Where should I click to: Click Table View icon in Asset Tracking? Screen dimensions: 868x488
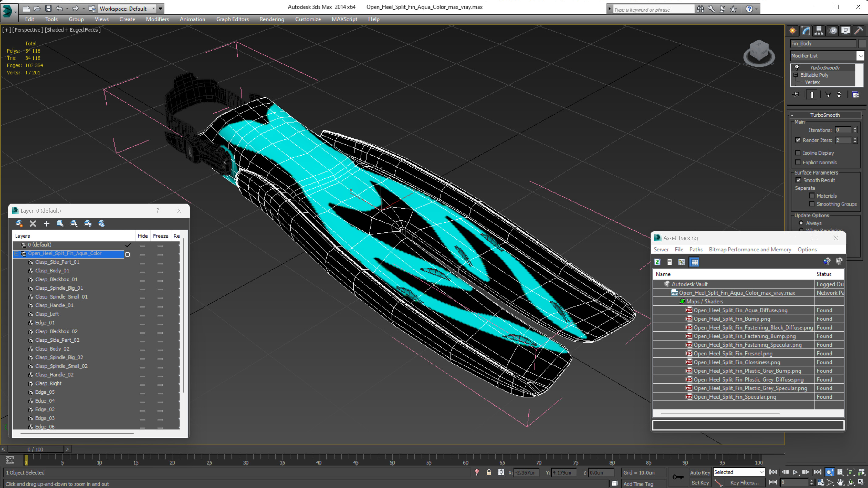click(x=694, y=262)
